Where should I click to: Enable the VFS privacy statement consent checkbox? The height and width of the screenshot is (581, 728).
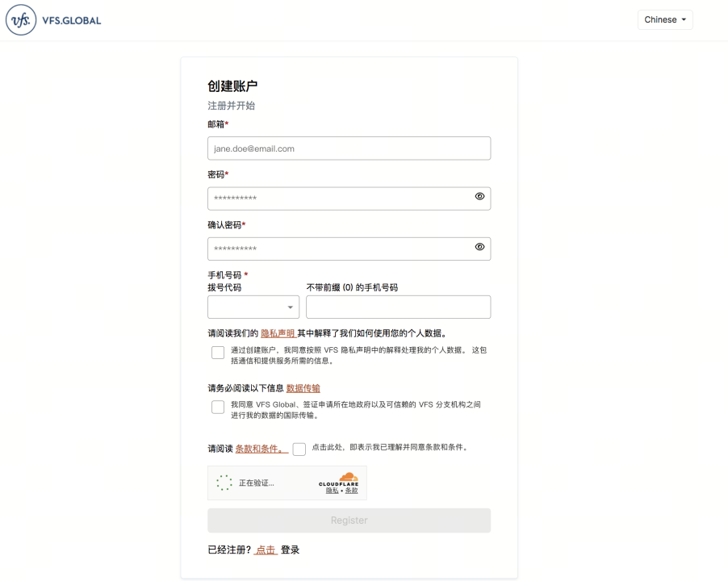[218, 352]
